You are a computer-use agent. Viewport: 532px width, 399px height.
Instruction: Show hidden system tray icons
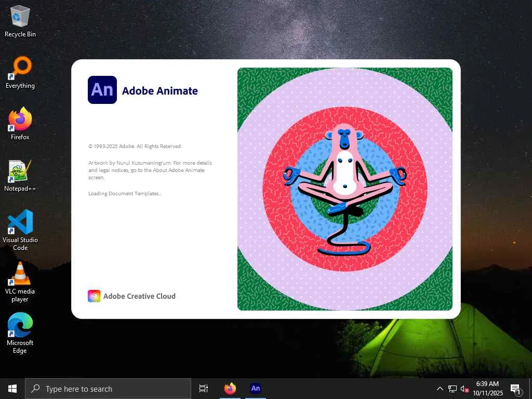(440, 389)
